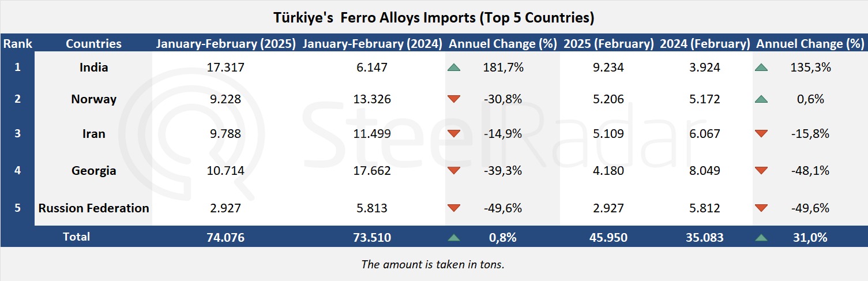Click the table title Türkiye's Ferro Alloys Imports
Viewport: 868px width, 281px height.
(x=434, y=18)
